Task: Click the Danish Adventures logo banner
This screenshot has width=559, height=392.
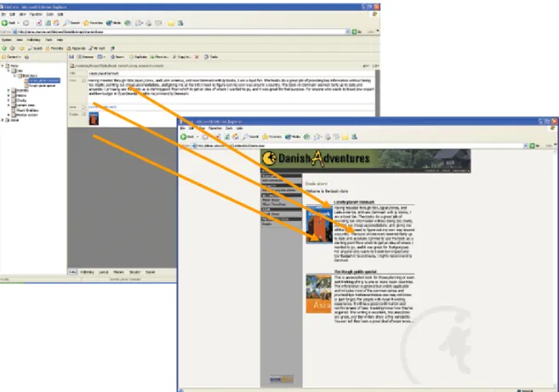Action: [365, 161]
